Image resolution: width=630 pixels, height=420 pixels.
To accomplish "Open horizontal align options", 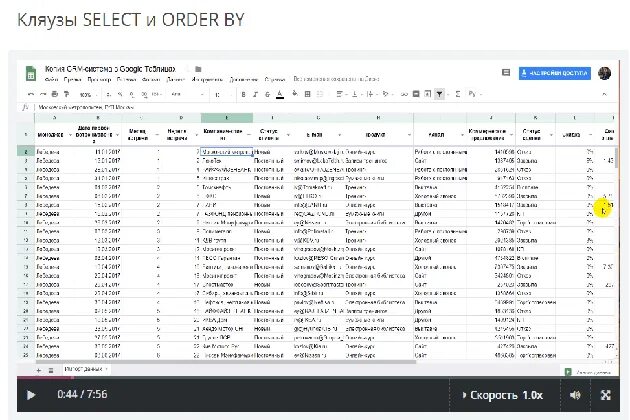I will tap(341, 94).
